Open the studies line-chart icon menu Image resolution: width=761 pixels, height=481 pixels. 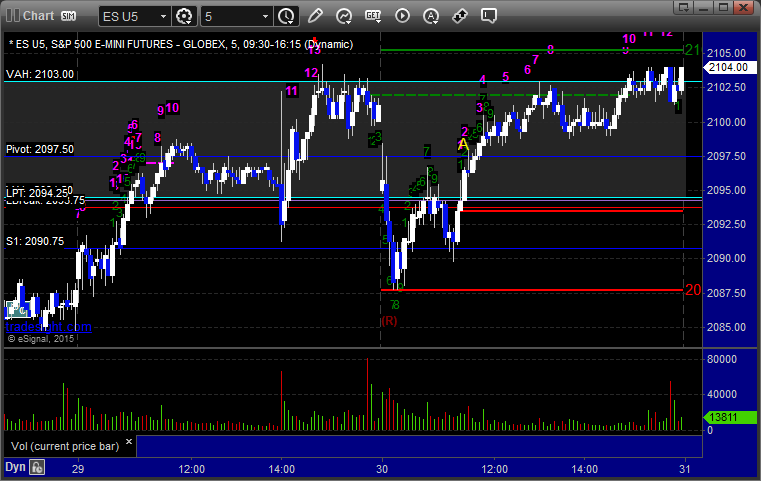point(344,16)
